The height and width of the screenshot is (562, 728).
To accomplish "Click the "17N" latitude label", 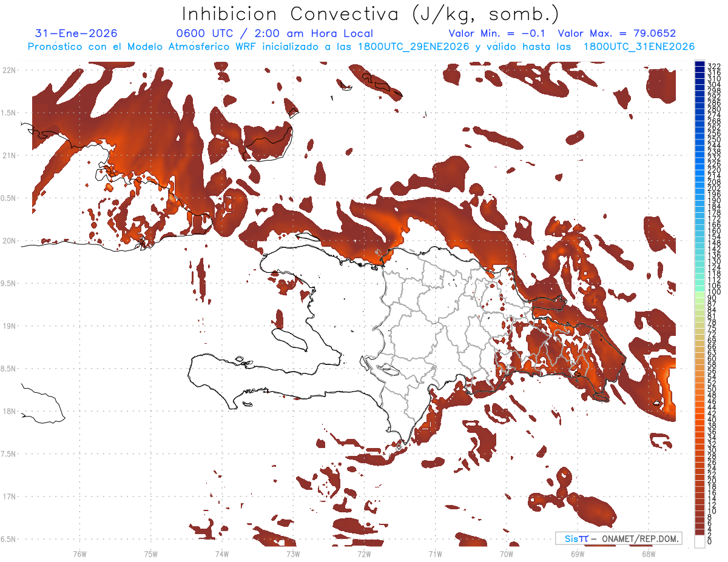I will (9, 497).
